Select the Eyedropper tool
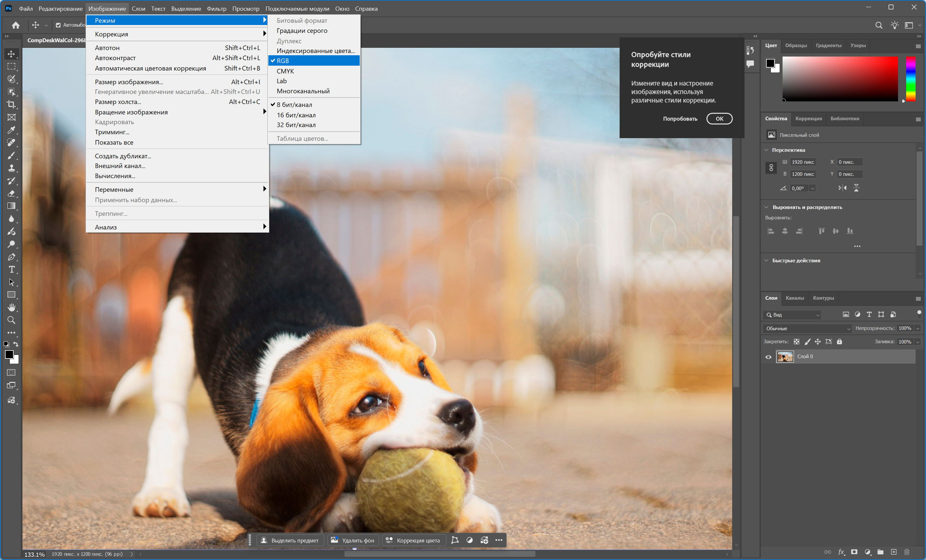 coord(11,130)
